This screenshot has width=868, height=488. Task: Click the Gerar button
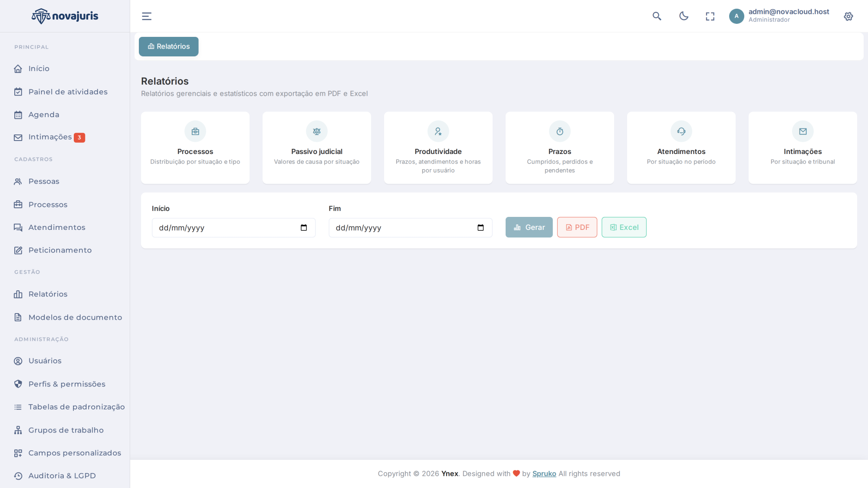pos(529,227)
